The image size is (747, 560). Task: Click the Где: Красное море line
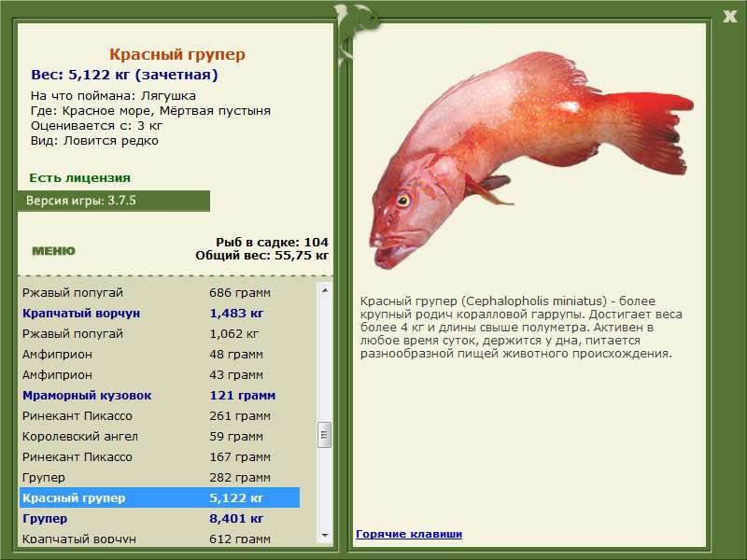[x=150, y=111]
